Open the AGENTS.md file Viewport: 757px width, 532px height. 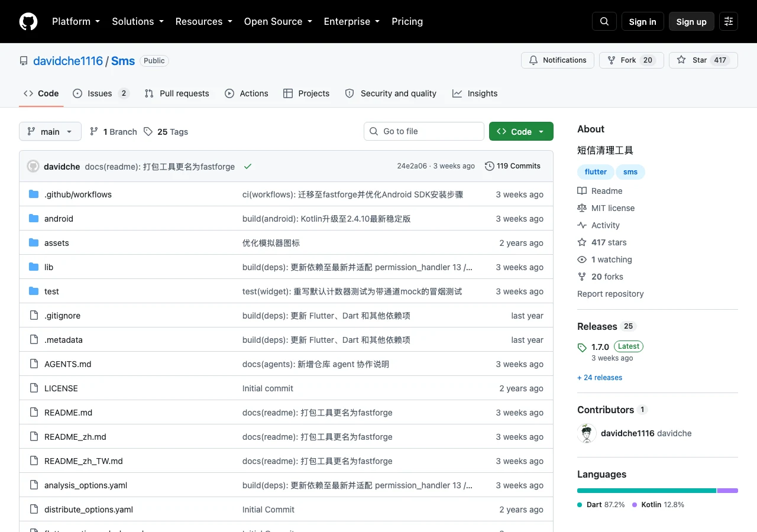(x=68, y=364)
